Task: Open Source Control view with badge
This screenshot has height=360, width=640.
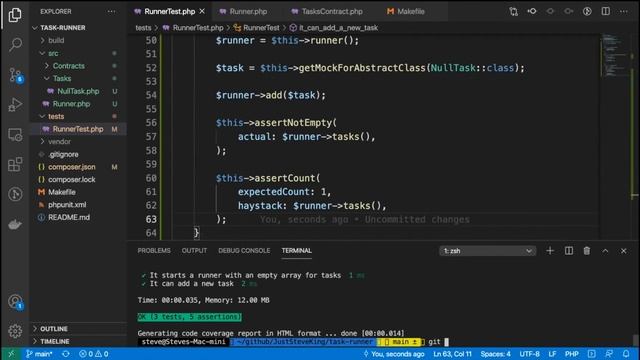Action: (x=15, y=75)
